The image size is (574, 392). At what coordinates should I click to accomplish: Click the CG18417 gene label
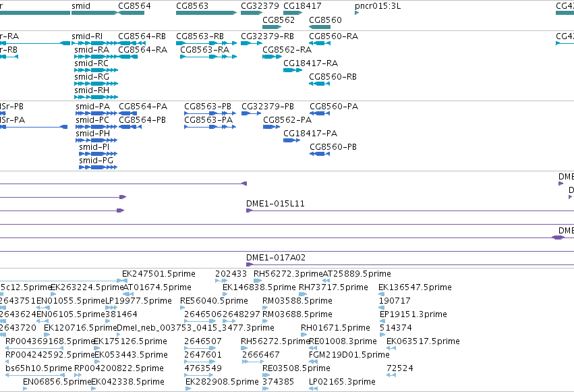point(302,6)
